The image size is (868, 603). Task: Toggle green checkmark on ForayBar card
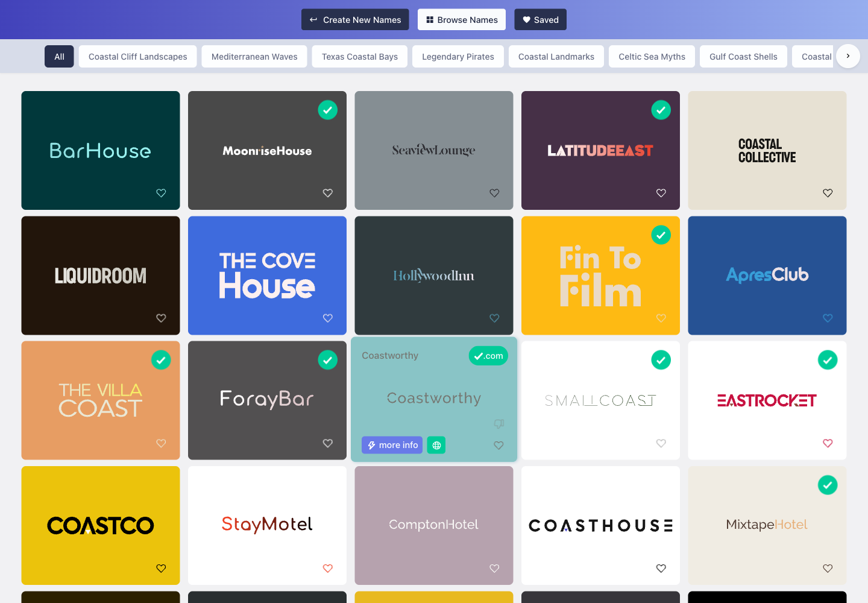pyautogui.click(x=328, y=360)
